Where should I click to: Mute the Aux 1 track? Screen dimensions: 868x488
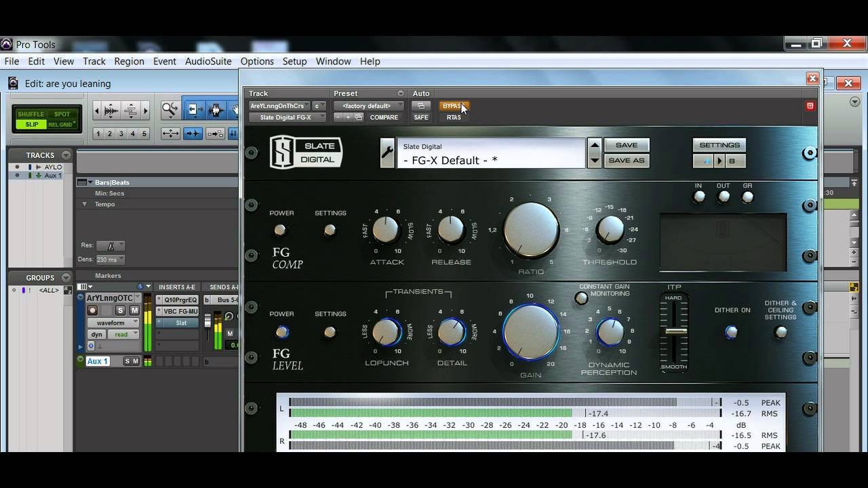pyautogui.click(x=136, y=361)
